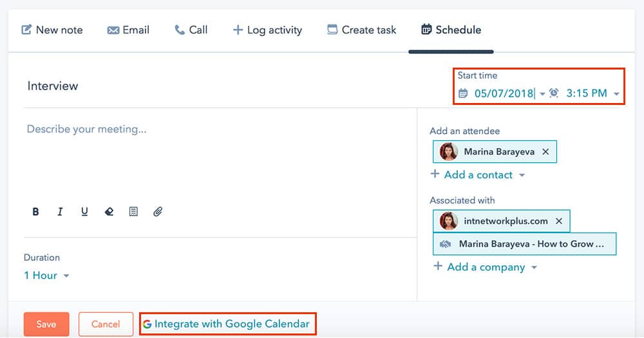Click the alarm clock icon beside time
Viewport: 644px width, 338px height.
pyautogui.click(x=554, y=93)
